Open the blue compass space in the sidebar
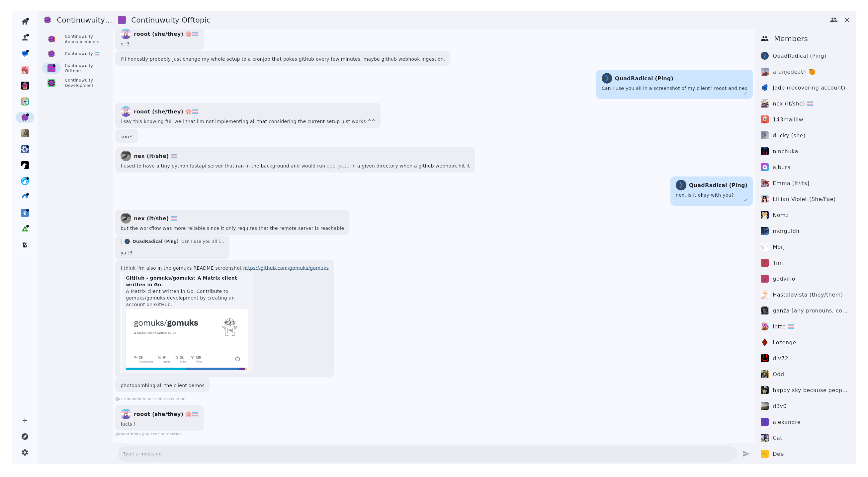The image size is (868, 477). (25, 181)
